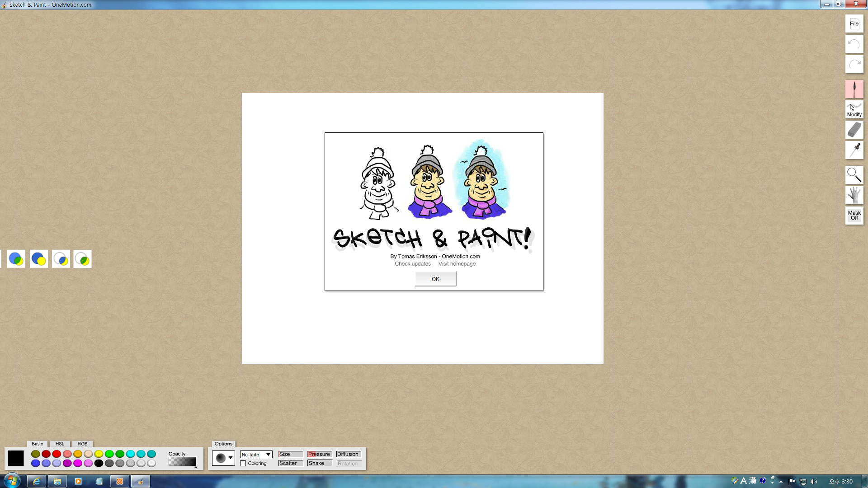Click the Diffusion slider bar
Viewport: 868px width, 488px height.
coord(349,454)
